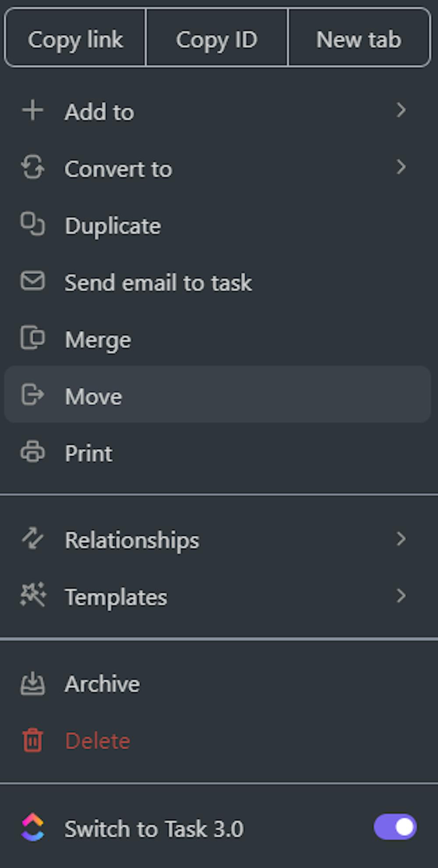Expand the Add to submenu chevron
Viewport: 438px width, 868px height.
click(x=401, y=110)
